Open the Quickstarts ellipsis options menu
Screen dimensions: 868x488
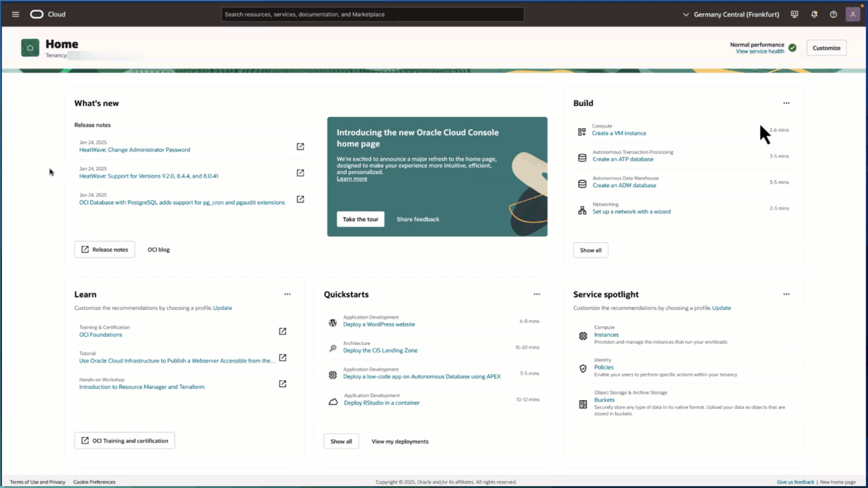pyautogui.click(x=537, y=294)
